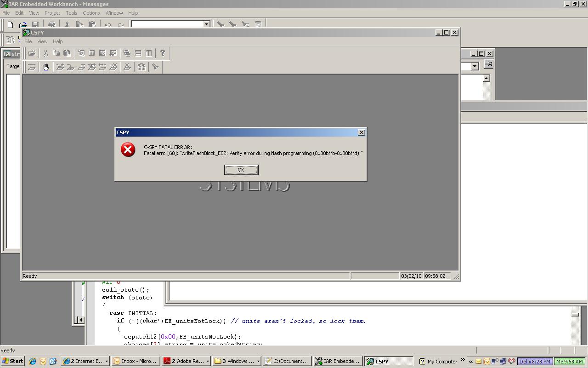Click the Cut scissors icon in CSPY toolbar

pyautogui.click(x=45, y=53)
